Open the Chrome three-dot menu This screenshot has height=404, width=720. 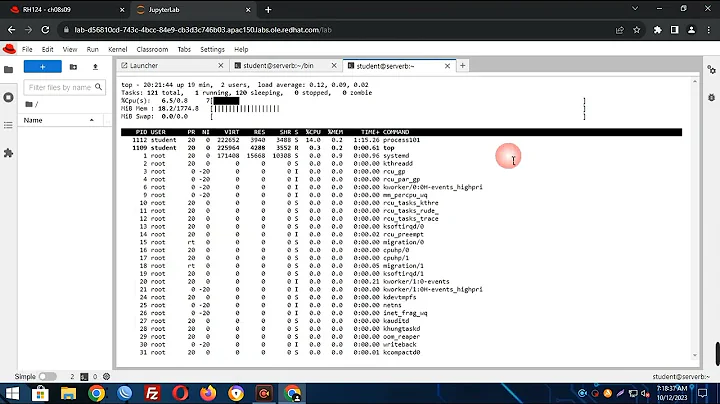(709, 30)
